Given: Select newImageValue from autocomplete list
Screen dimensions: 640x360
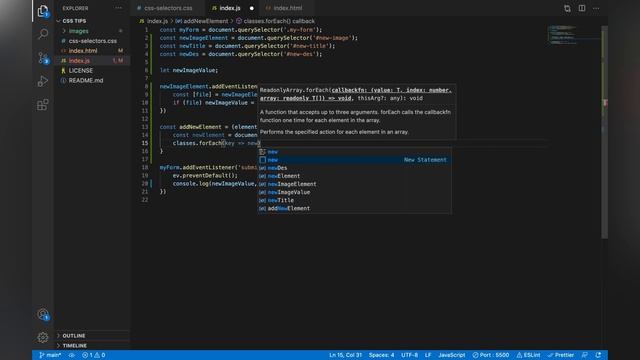Looking at the screenshot, I should 354,192.
